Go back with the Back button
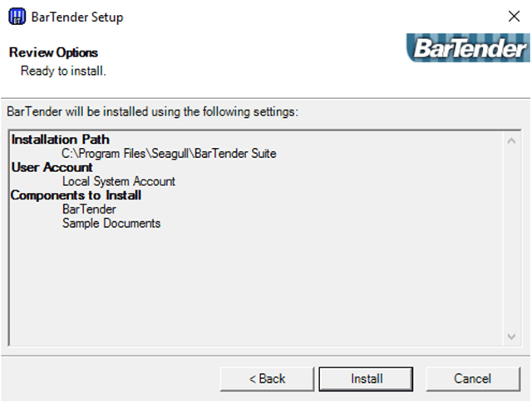 [267, 378]
